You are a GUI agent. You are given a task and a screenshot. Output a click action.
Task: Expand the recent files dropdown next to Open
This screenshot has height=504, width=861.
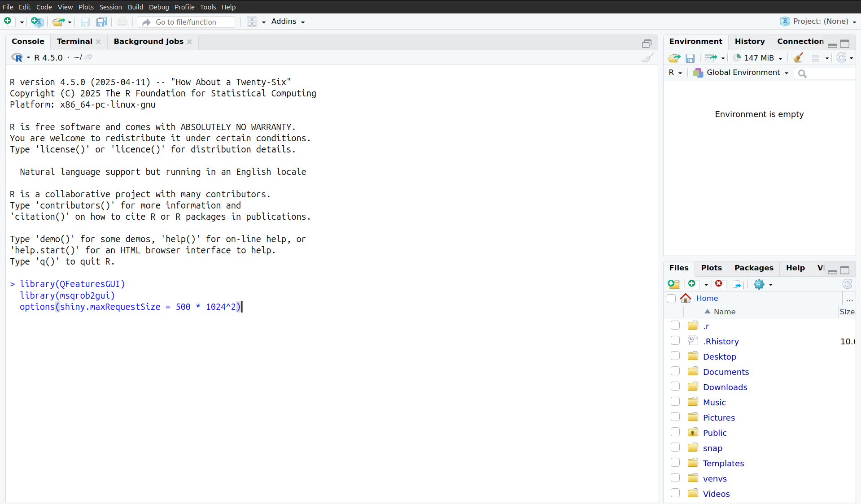click(x=70, y=22)
